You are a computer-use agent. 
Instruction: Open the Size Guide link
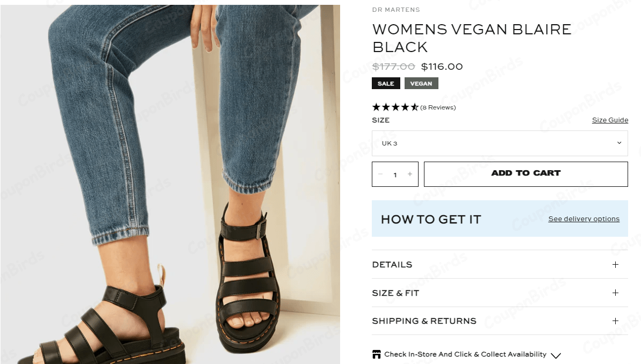tap(610, 120)
